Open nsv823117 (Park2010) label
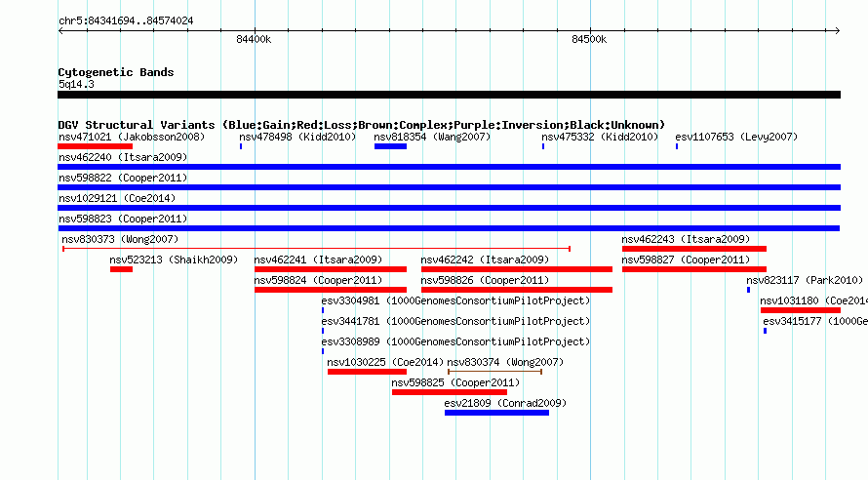 (805, 280)
